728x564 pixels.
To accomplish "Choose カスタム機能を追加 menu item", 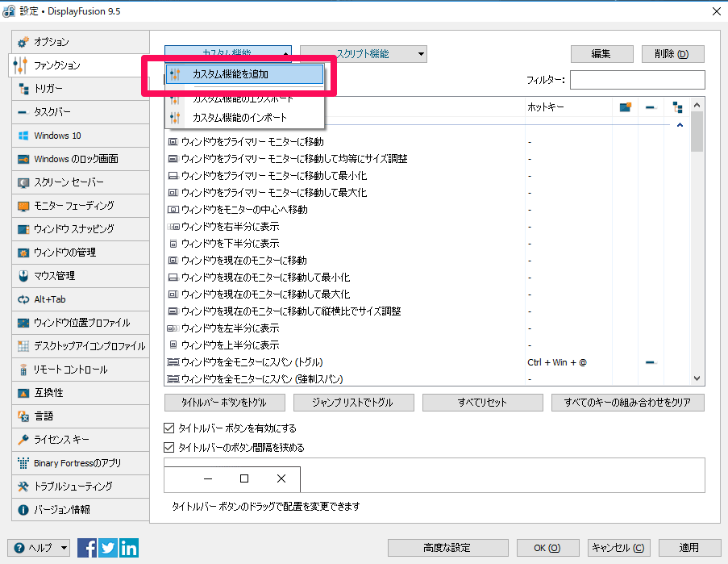I will pyautogui.click(x=244, y=74).
